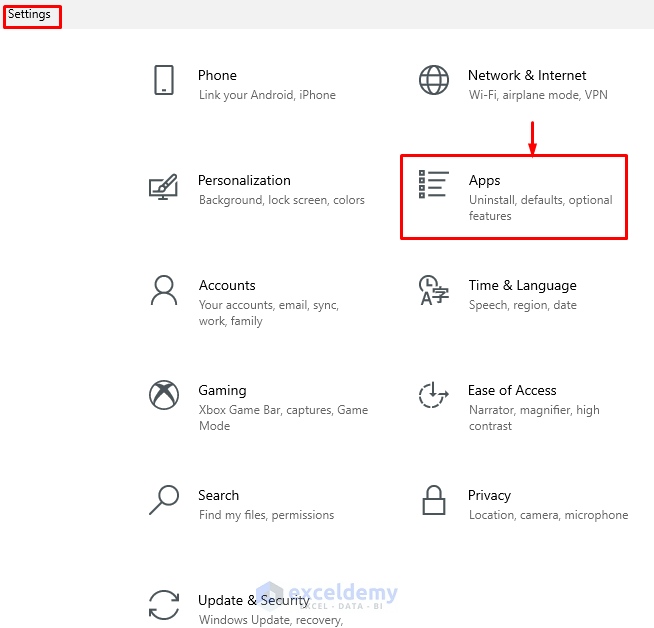This screenshot has height=628, width=654.
Task: Click the Privacy padlock icon
Action: 434,499
